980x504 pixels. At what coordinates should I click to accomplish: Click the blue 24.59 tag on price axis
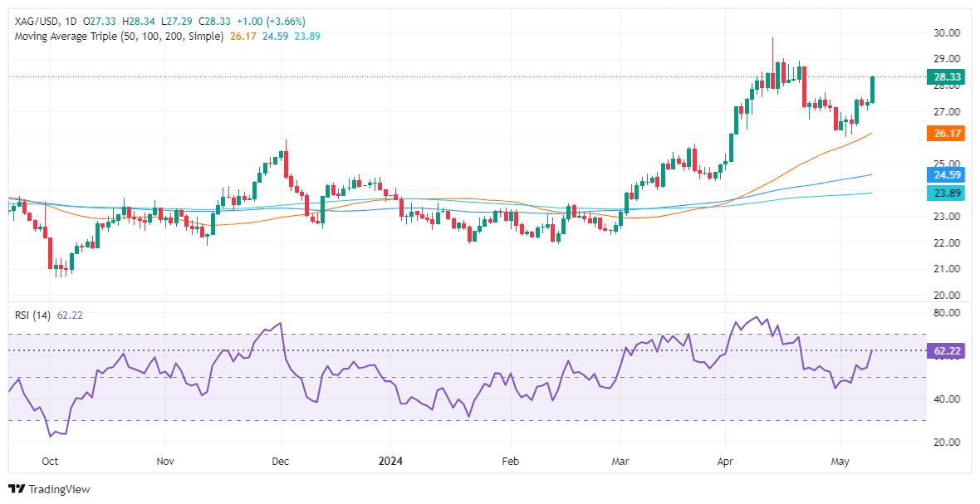point(946,175)
